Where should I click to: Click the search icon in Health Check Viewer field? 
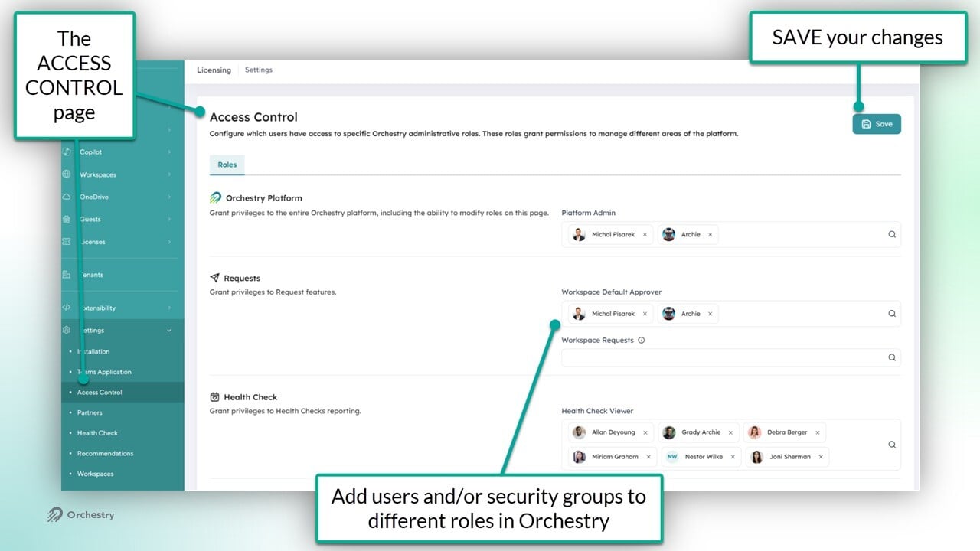(x=892, y=445)
